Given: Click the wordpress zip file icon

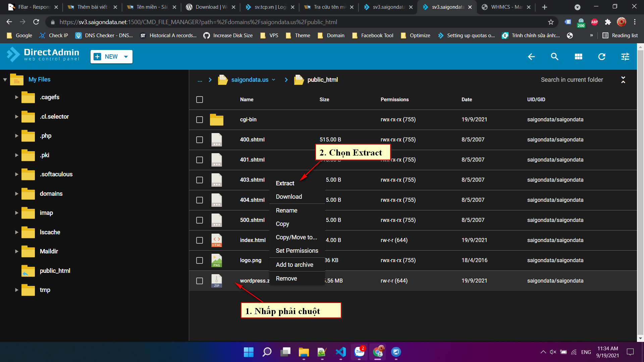Looking at the screenshot, I should coord(217,281).
